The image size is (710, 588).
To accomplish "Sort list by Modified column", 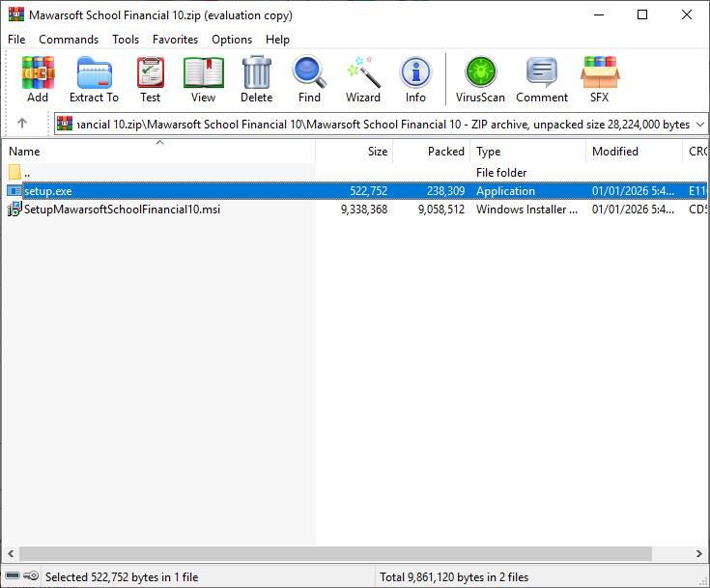I will point(615,152).
